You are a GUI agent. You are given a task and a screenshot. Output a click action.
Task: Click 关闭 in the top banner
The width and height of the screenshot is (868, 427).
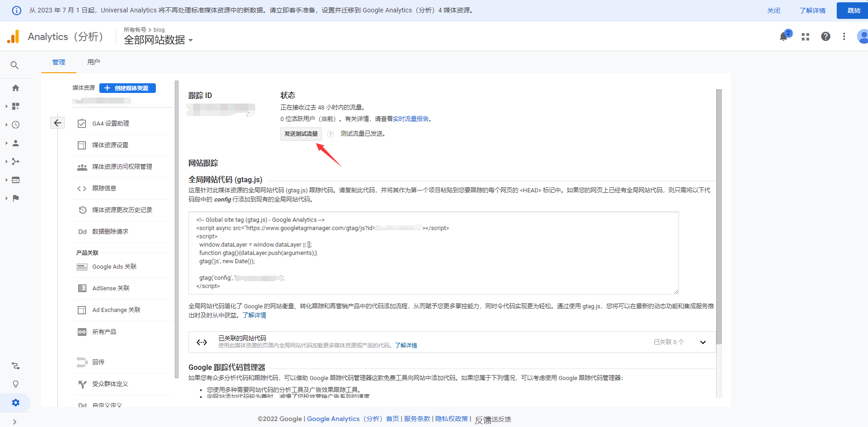pyautogui.click(x=774, y=11)
